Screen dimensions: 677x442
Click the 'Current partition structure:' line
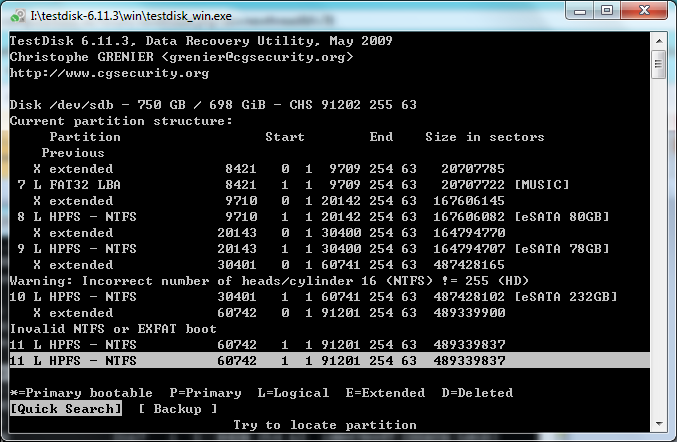click(x=121, y=121)
